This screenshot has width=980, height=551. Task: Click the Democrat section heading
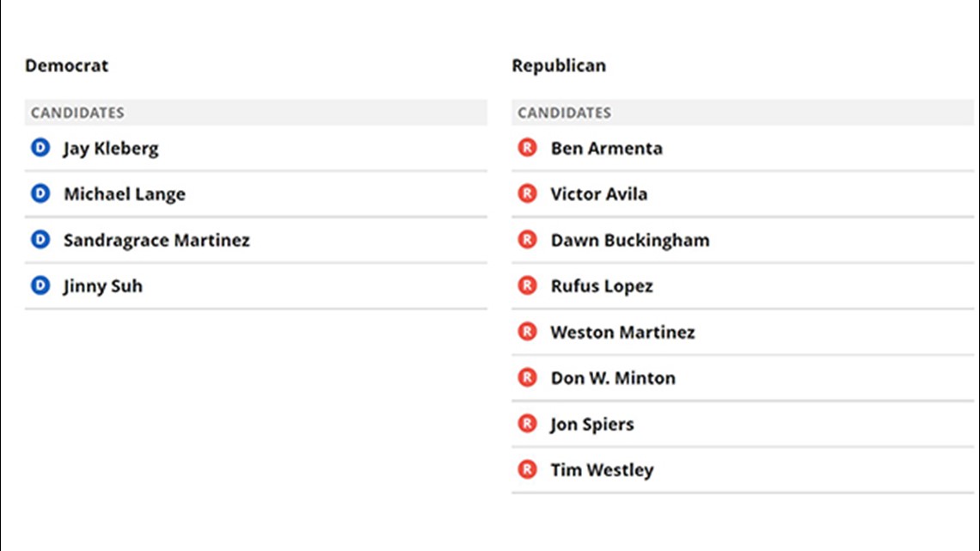pyautogui.click(x=66, y=65)
